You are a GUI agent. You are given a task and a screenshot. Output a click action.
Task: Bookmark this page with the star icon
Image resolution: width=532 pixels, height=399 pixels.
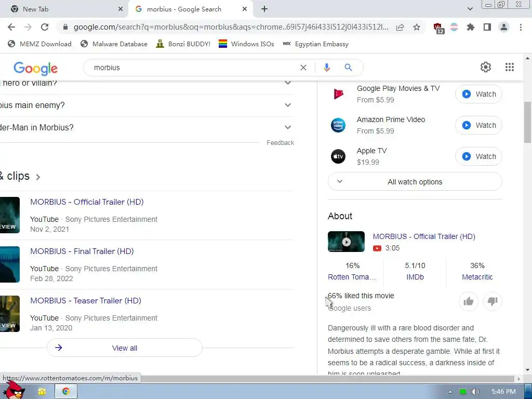coord(417,27)
